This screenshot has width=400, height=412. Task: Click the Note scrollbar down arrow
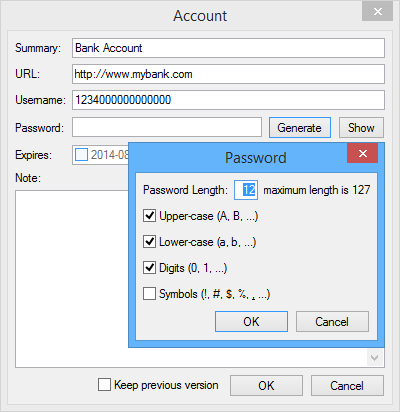pyautogui.click(x=375, y=358)
